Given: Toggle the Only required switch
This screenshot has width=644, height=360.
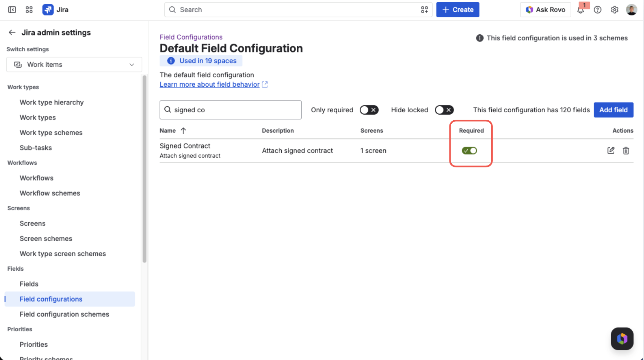Looking at the screenshot, I should (x=369, y=110).
